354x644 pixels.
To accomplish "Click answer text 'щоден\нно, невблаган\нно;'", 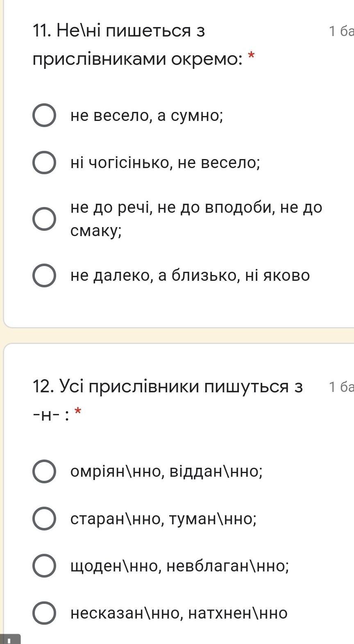I will (179, 566).
